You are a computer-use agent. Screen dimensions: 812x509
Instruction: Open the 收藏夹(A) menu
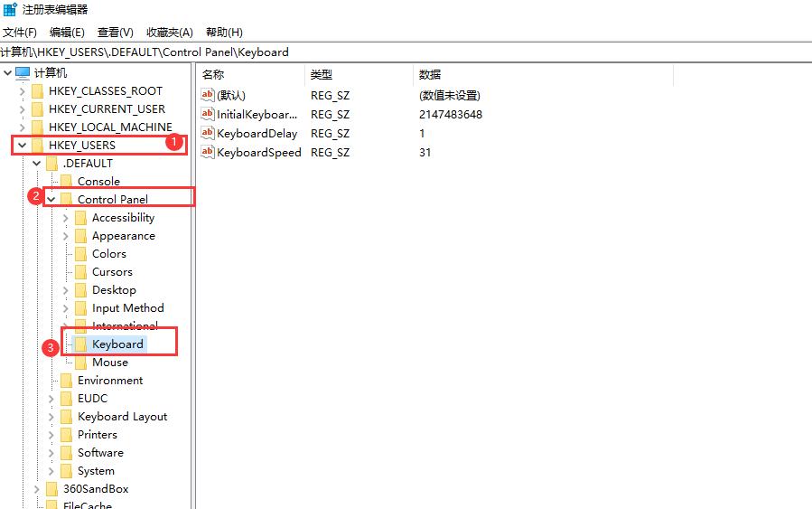click(169, 33)
